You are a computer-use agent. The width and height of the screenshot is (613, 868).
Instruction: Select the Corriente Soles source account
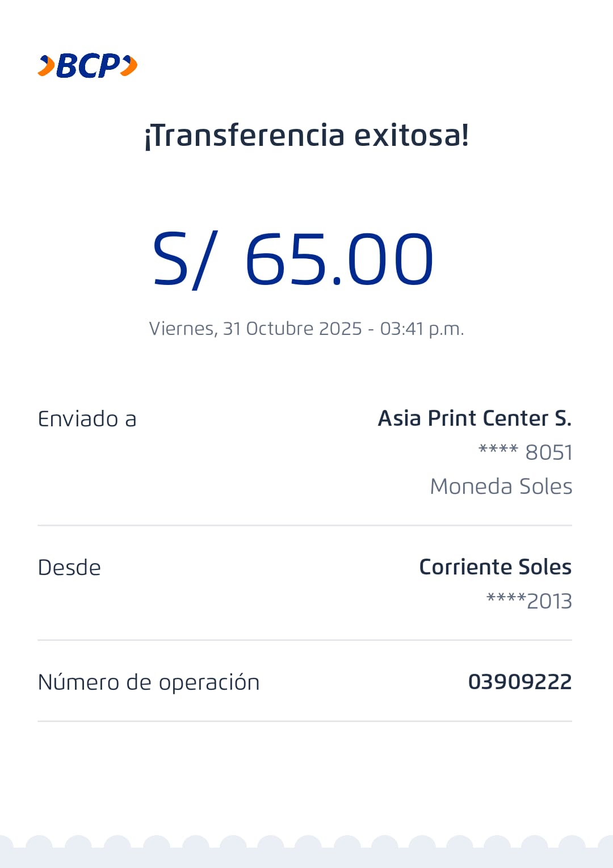click(495, 567)
